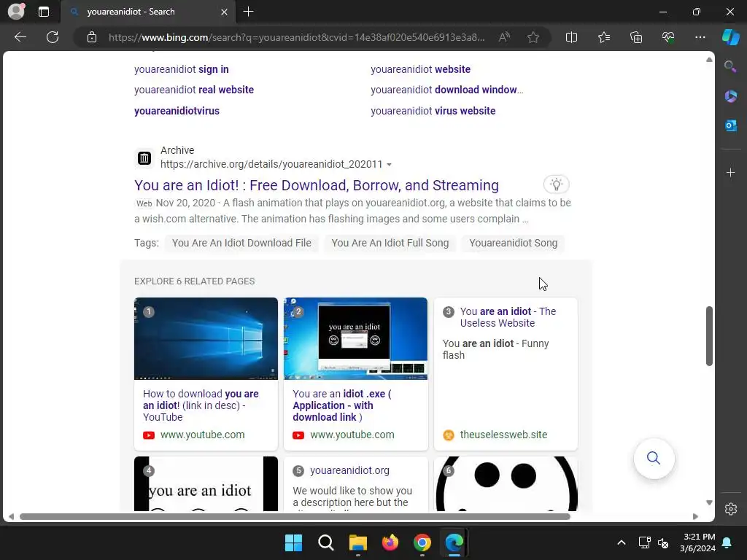Open the Edge profile avatar
This screenshot has width=747, height=560.
16,12
